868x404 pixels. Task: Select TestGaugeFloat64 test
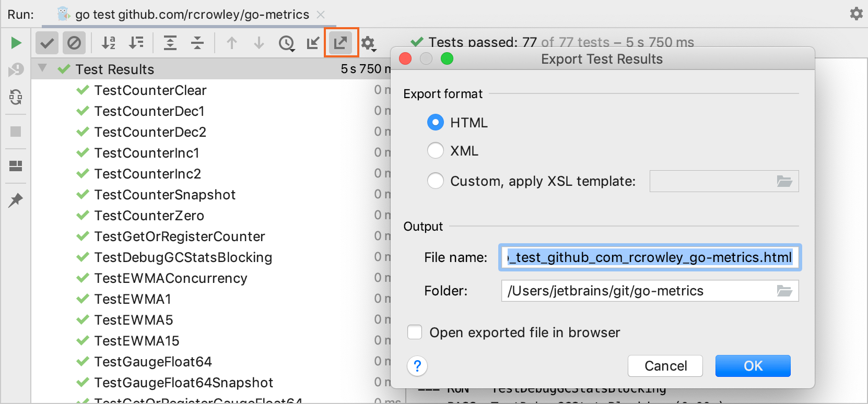coord(153,362)
